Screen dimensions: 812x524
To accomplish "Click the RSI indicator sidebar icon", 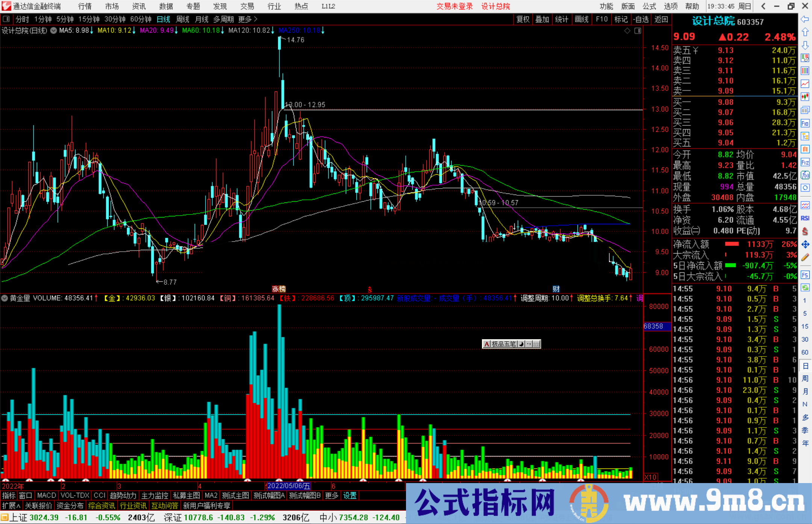I will [805, 218].
